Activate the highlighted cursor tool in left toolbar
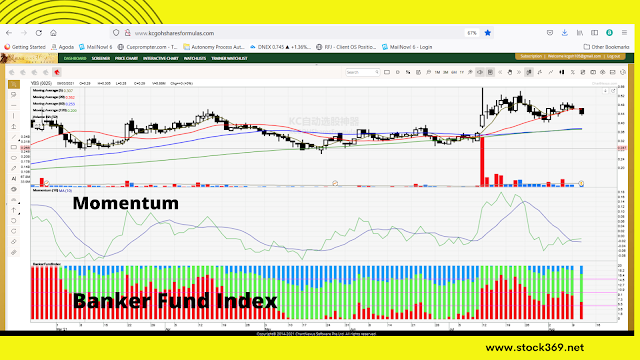This screenshot has height=360, width=640. click(13, 84)
